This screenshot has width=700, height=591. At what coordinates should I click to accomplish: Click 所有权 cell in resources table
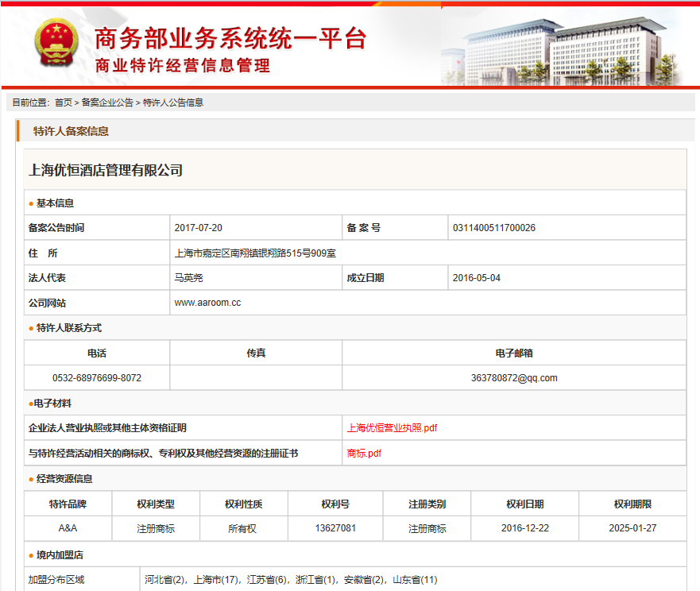tap(242, 529)
